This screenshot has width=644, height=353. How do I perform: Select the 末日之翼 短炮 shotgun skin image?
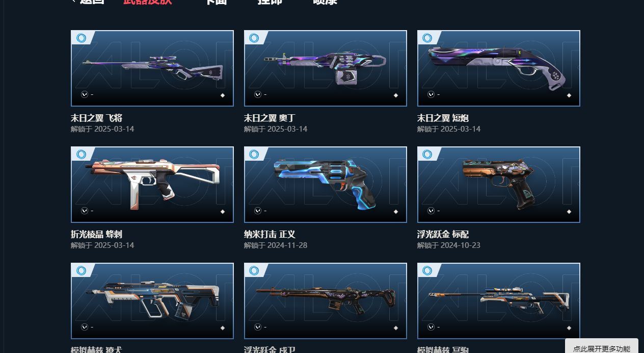(499, 68)
